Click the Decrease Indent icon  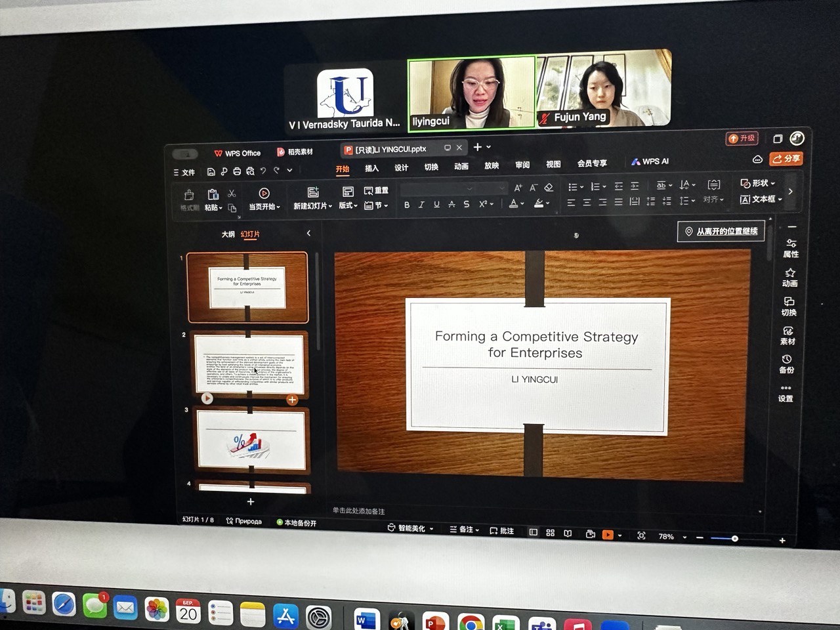coord(618,186)
